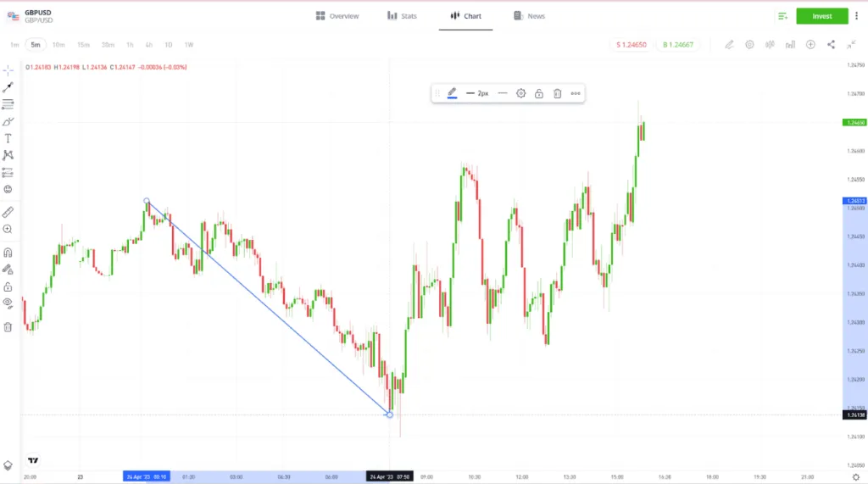Toggle lock on all drawing tools
This screenshot has width=868, height=484.
coord(8,287)
